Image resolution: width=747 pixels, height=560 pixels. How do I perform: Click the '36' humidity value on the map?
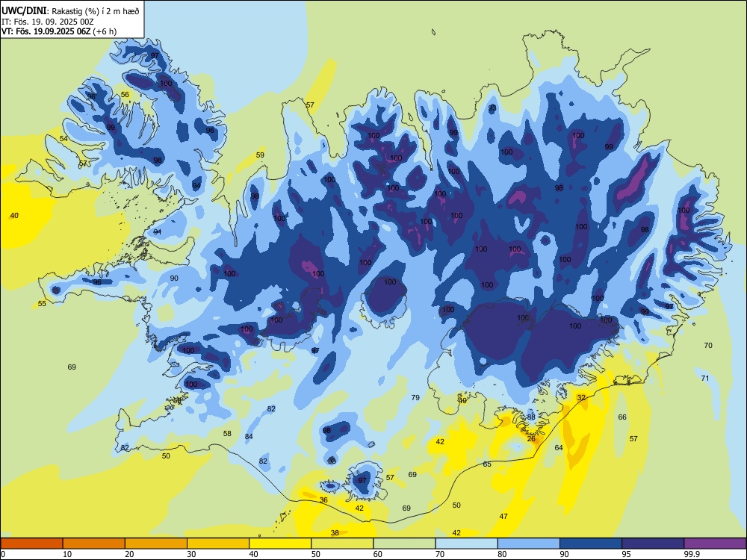click(x=323, y=500)
